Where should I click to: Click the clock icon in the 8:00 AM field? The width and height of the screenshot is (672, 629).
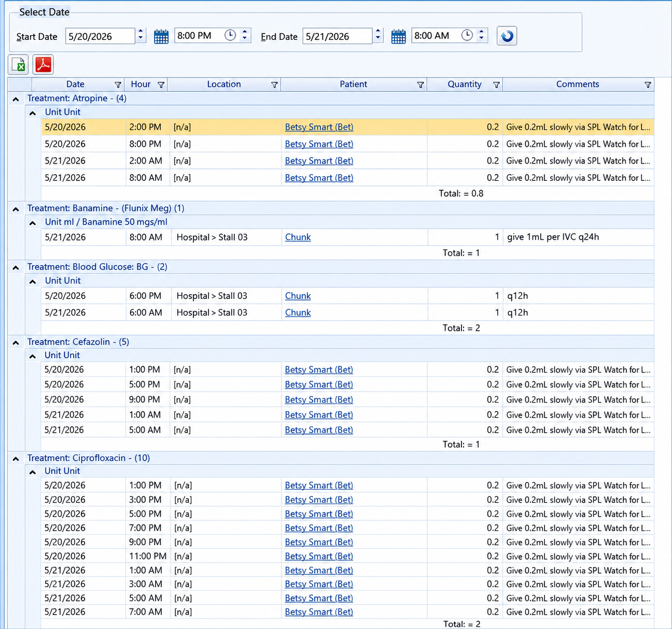tap(467, 35)
